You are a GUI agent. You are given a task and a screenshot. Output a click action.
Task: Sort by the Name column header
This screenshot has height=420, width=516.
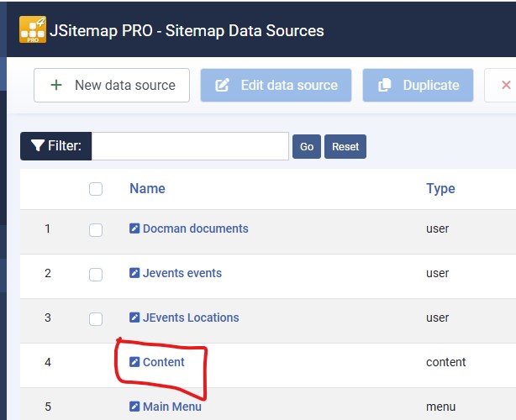(x=147, y=188)
